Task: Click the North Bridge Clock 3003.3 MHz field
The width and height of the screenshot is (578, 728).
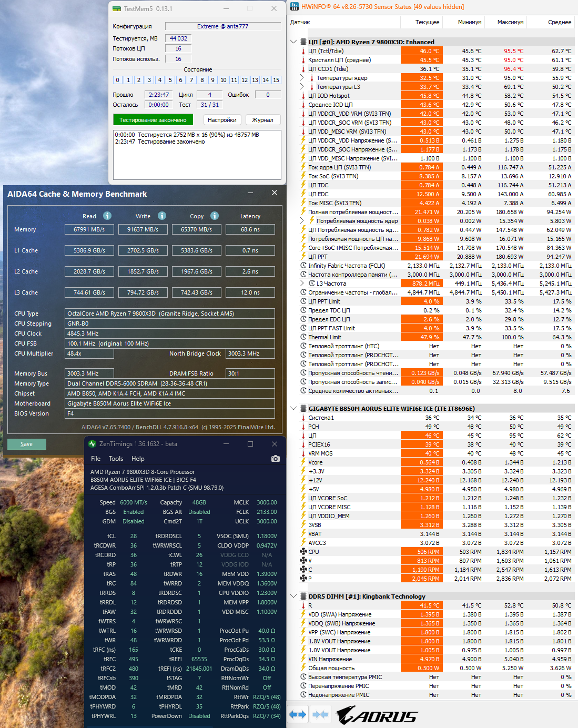Action: pyautogui.click(x=250, y=353)
